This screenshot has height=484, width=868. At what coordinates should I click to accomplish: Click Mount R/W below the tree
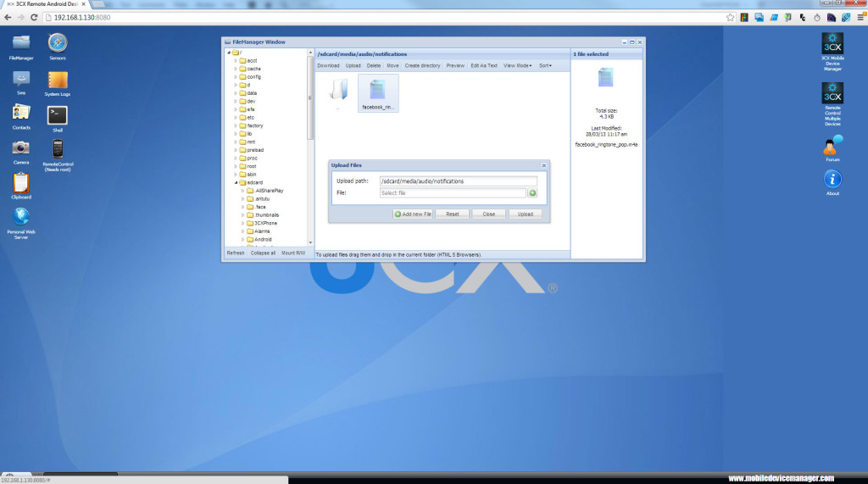click(293, 253)
